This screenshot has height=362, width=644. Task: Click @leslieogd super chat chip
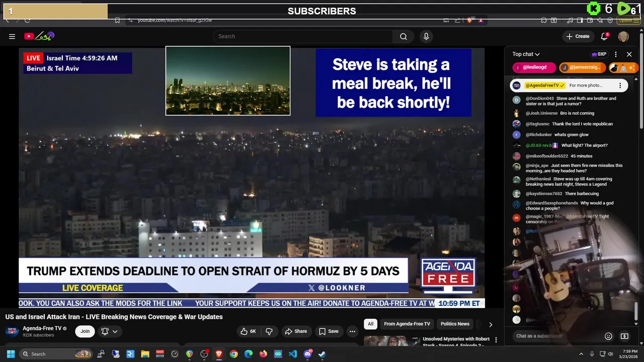[534, 67]
